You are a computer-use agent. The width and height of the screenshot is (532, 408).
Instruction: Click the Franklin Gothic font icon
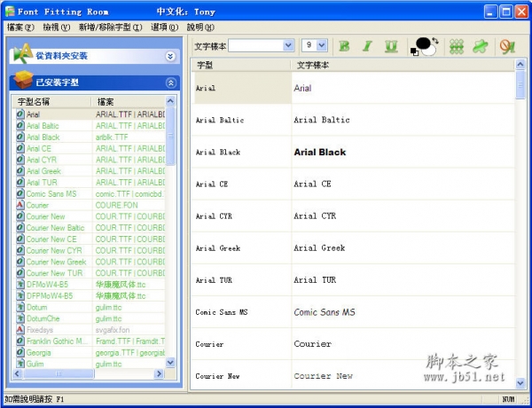pyautogui.click(x=20, y=341)
